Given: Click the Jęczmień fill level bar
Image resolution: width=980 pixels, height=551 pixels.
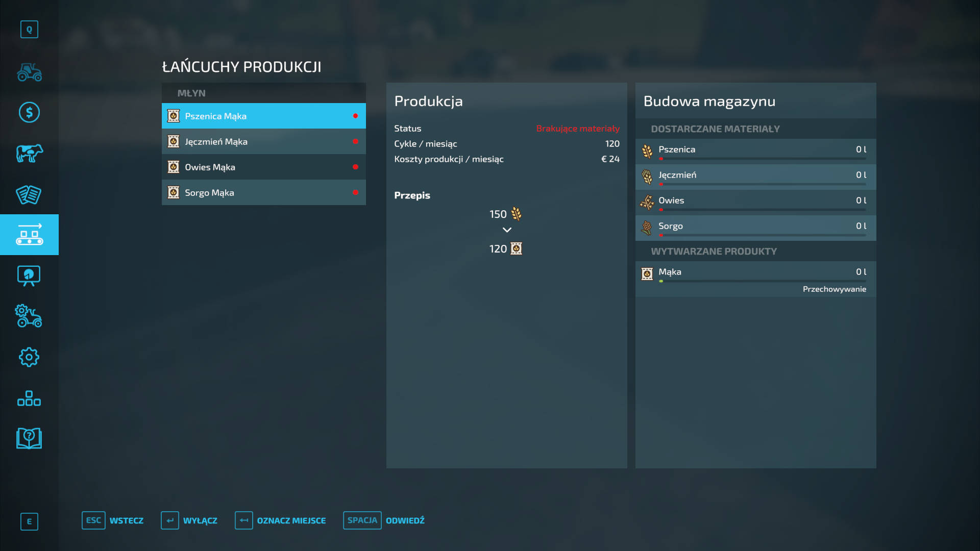Looking at the screenshot, I should point(762,184).
